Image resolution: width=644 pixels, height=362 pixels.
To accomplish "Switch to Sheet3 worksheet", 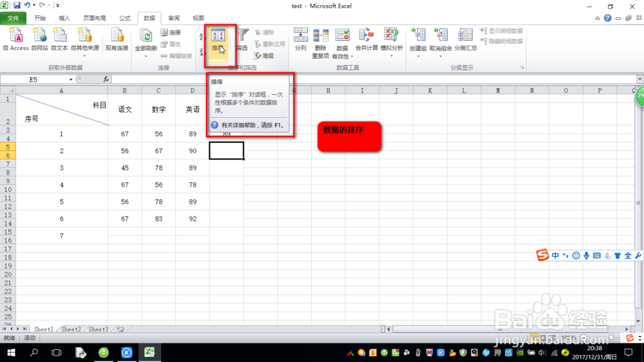I will pyautogui.click(x=98, y=329).
